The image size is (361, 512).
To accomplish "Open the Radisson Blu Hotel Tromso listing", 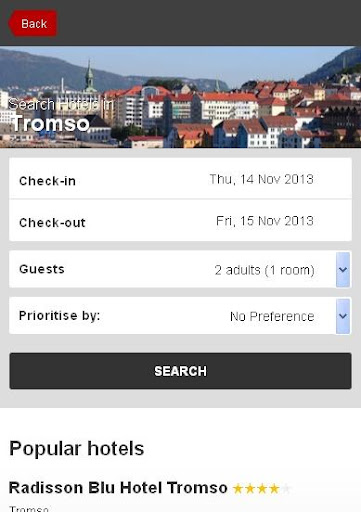I will 118,488.
